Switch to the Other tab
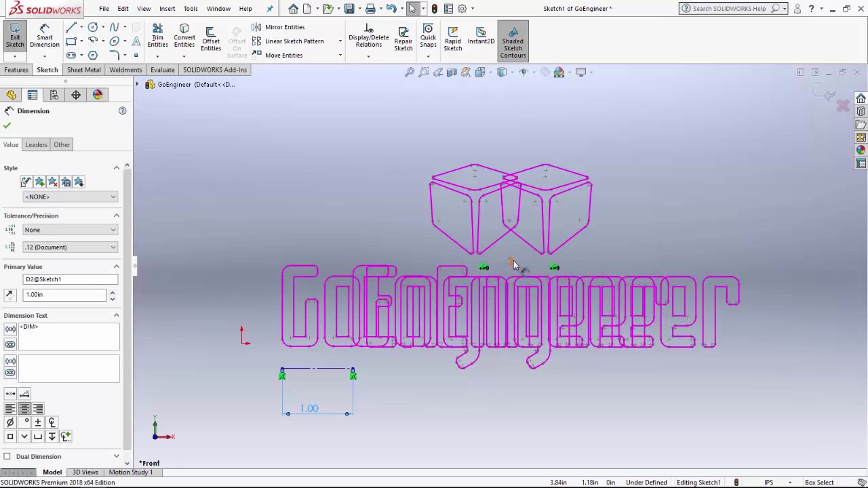Viewport: 868px width, 488px height. [62, 144]
